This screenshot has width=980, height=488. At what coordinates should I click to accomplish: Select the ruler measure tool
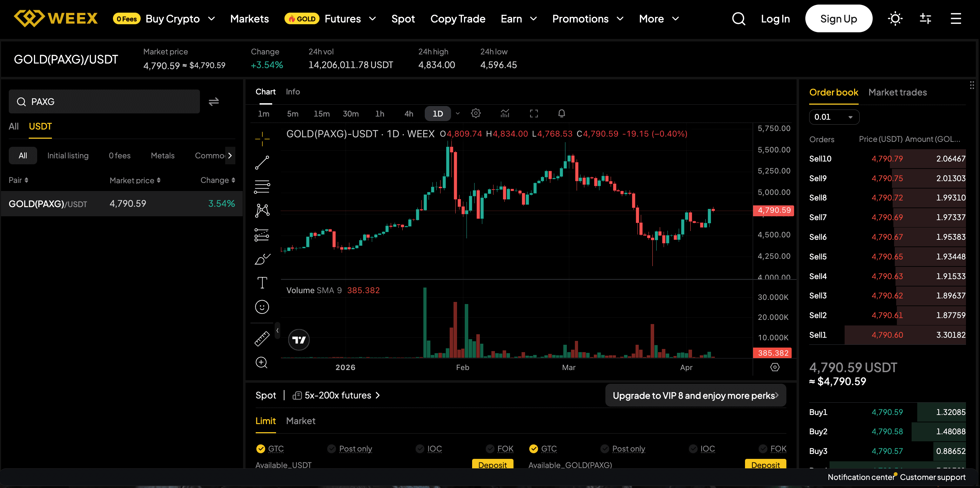click(x=262, y=339)
